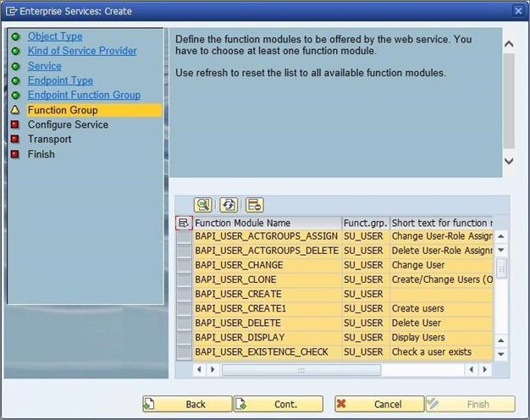Click the 'Check a user exists' cell

[x=441, y=352]
